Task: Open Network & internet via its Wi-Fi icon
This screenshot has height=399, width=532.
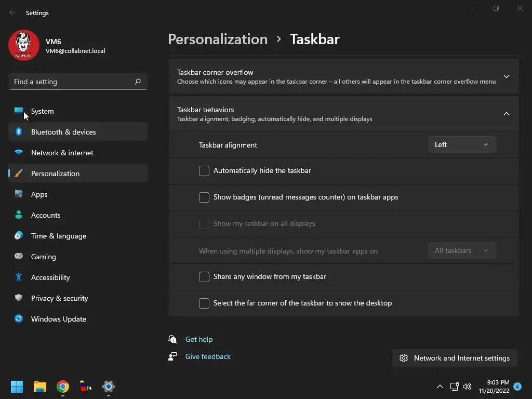Action: (x=19, y=153)
